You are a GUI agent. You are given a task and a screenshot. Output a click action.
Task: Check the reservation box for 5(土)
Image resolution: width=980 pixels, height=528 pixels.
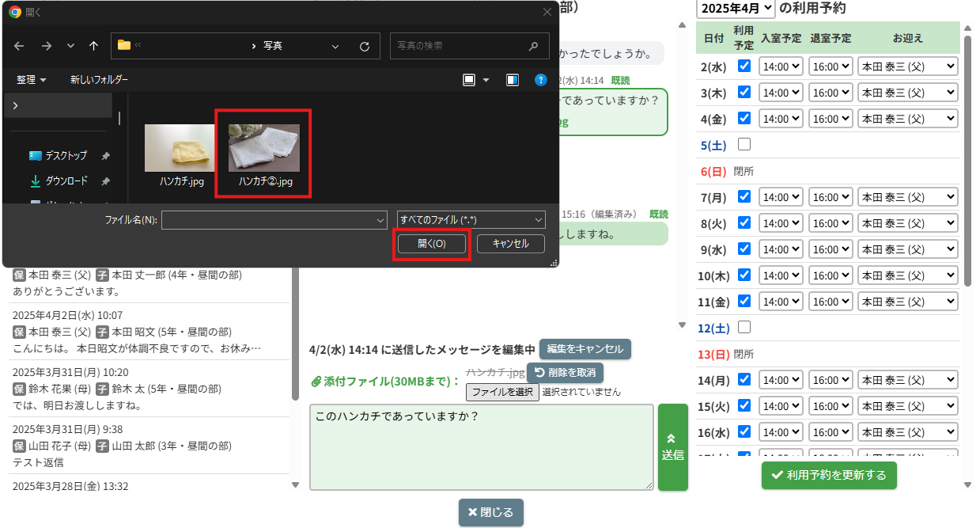[744, 144]
